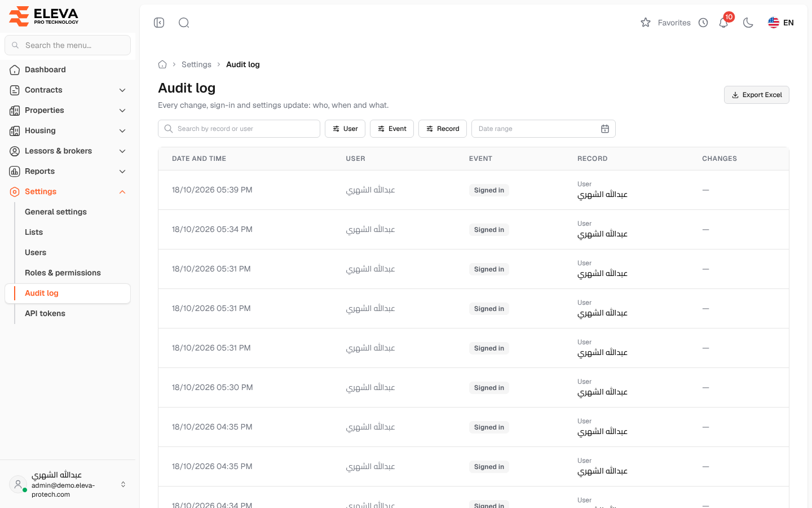Click the filter icon on Record button
Image resolution: width=812 pixels, height=508 pixels.
click(x=430, y=129)
